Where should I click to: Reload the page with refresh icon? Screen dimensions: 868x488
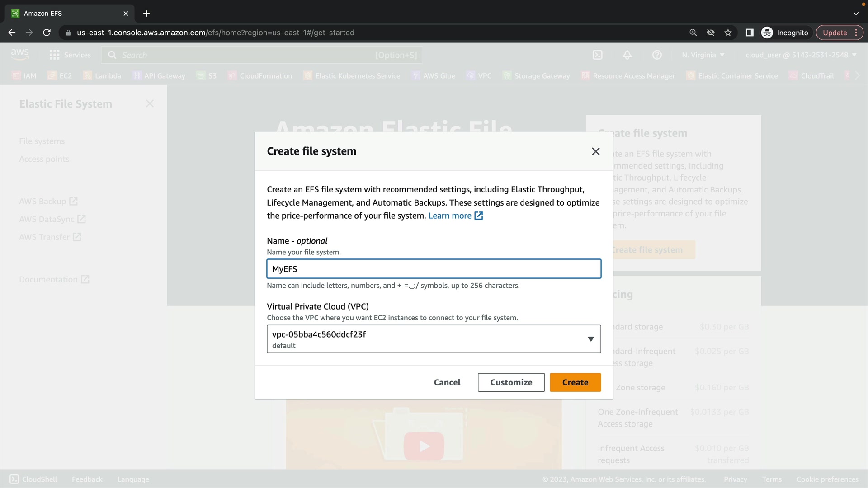click(47, 33)
